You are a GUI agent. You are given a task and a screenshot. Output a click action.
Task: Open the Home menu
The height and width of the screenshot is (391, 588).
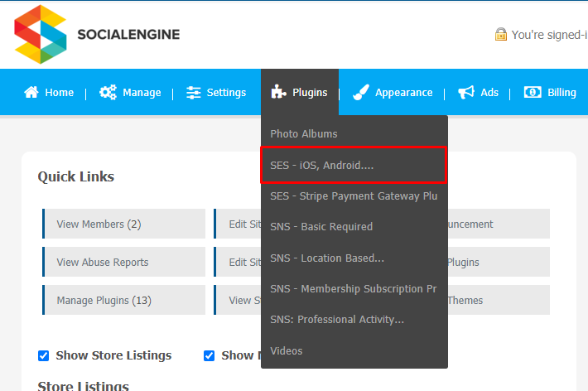click(x=49, y=92)
